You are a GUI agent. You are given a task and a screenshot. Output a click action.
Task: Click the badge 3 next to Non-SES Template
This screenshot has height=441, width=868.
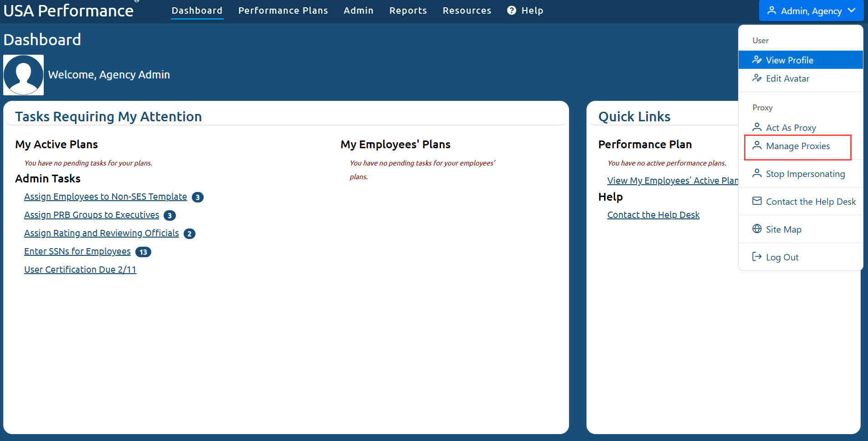[198, 197]
